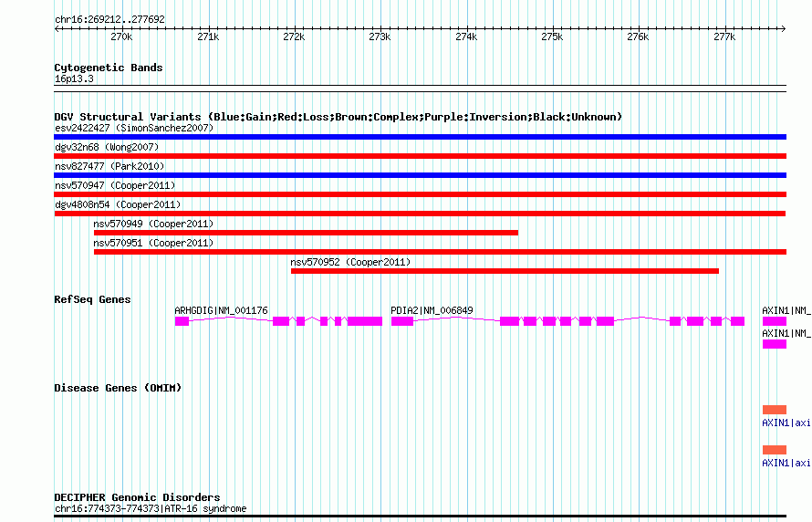Image resolution: width=812 pixels, height=522 pixels.
Task: Click the DGV Structural Variants track title
Action: [338, 117]
